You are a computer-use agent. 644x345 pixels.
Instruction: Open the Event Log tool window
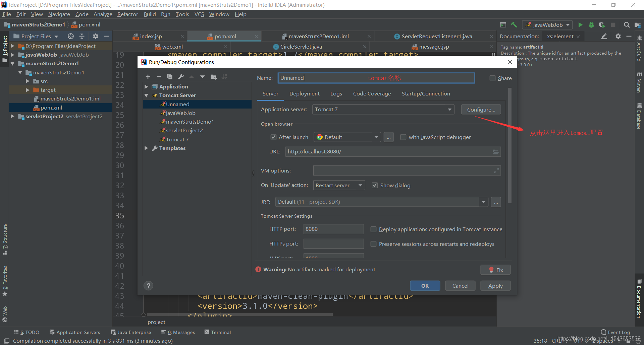point(615,332)
